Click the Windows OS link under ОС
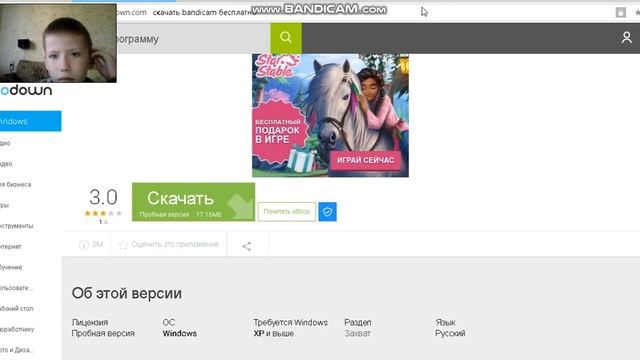The height and width of the screenshot is (360, 640). tap(180, 333)
